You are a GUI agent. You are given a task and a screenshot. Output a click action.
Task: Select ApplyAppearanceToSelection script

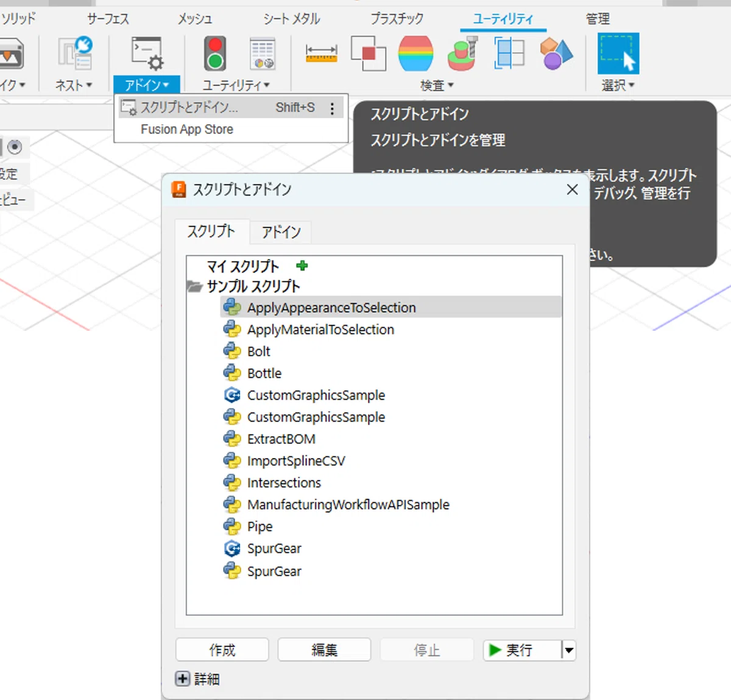click(x=390, y=307)
